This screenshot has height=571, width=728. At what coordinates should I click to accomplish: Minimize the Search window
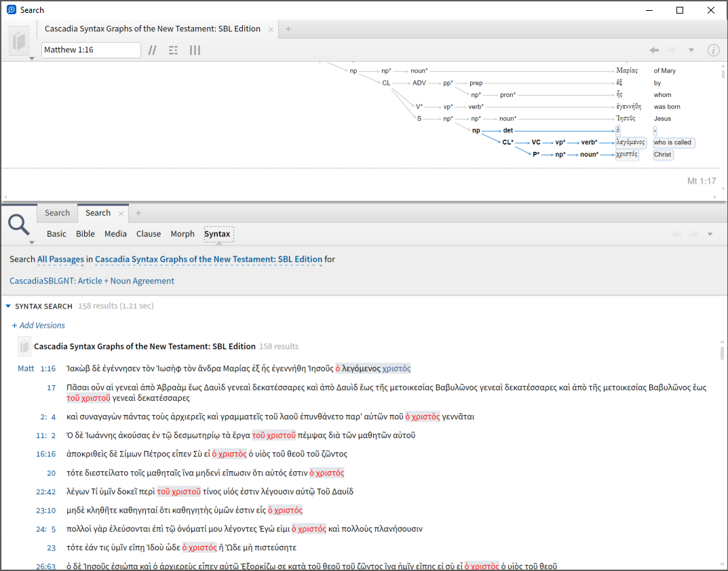coord(649,10)
